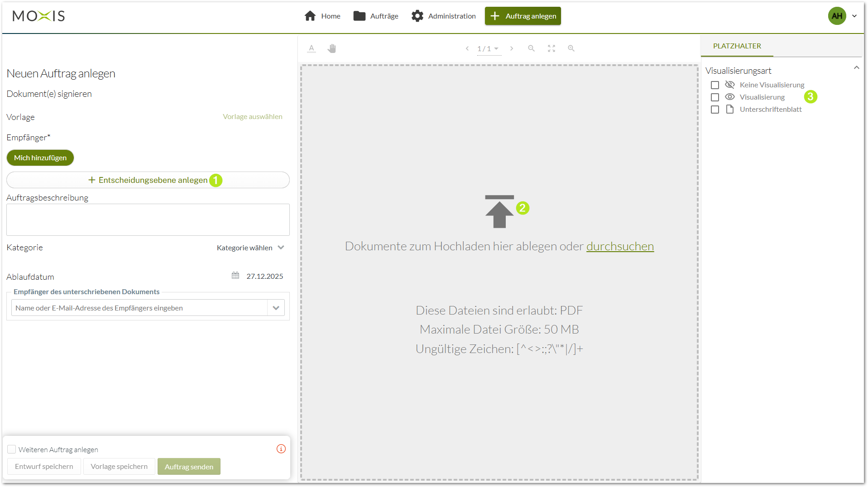Viewport: 868px width, 487px height.
Task: Select the text selection tool icon
Action: pyautogui.click(x=311, y=48)
